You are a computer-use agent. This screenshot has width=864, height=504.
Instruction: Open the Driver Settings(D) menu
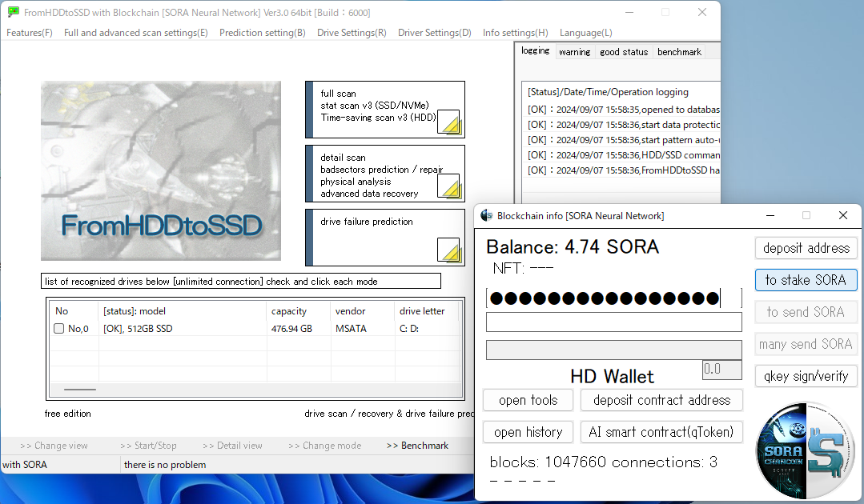[435, 33]
